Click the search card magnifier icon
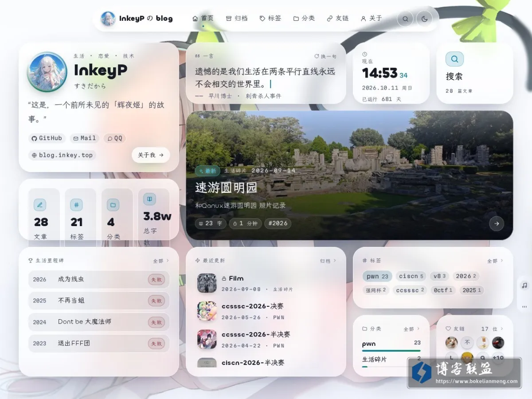Screen dimensions: 532x399 [x=454, y=59]
